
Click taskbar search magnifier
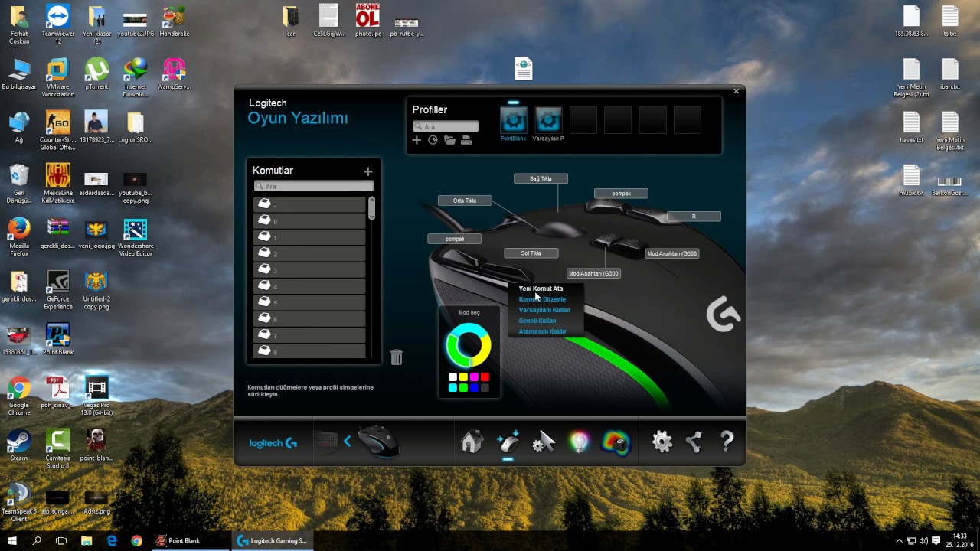37,540
